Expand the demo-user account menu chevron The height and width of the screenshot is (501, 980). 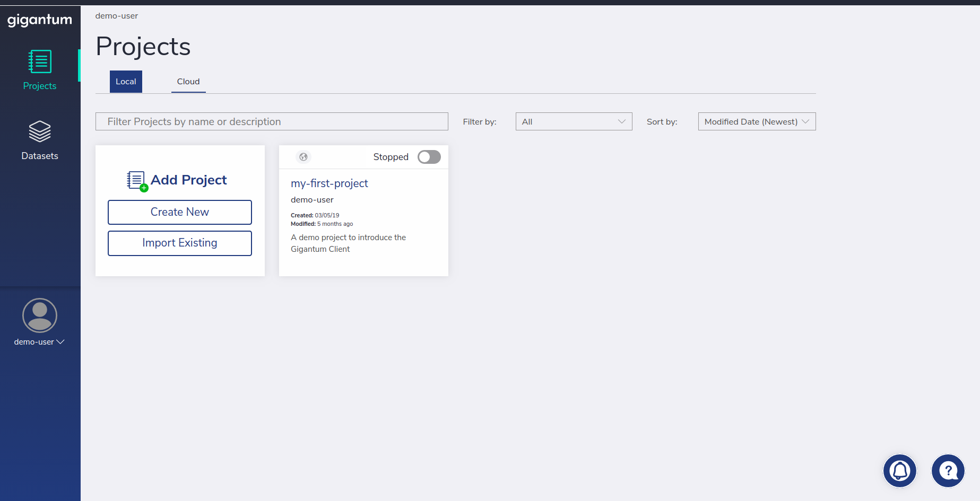60,342
